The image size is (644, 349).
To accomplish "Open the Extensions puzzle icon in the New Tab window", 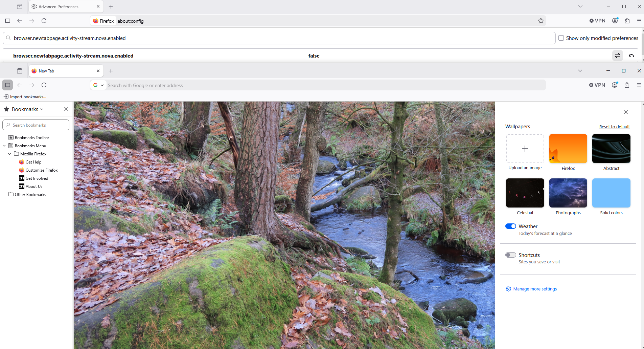I will (x=627, y=85).
